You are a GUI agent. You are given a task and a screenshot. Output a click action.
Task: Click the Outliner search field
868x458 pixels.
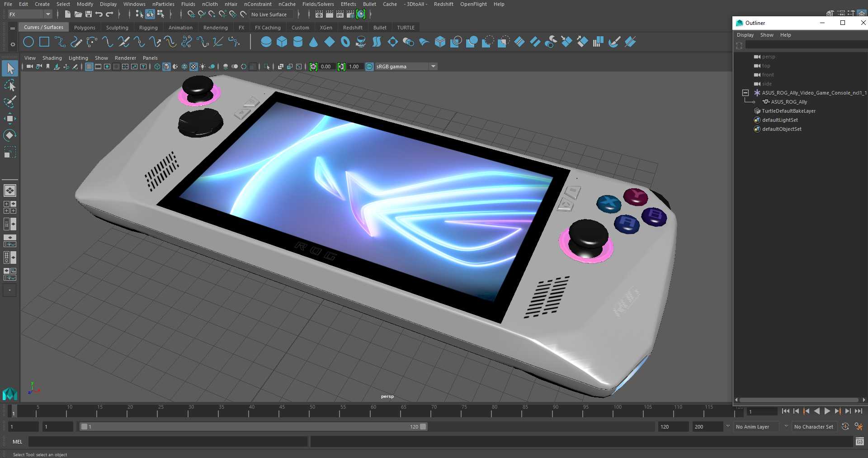pos(806,45)
